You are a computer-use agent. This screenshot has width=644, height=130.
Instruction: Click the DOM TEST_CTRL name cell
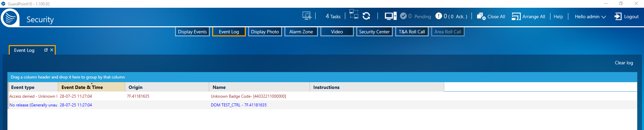239,105
